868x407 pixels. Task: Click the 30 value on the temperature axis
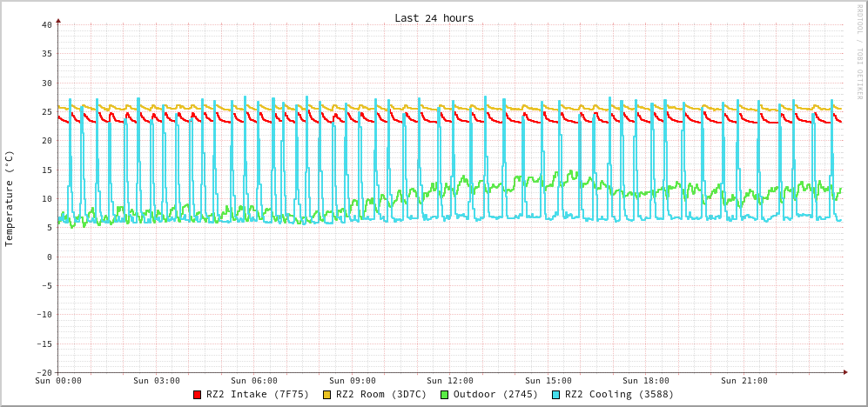(46, 83)
